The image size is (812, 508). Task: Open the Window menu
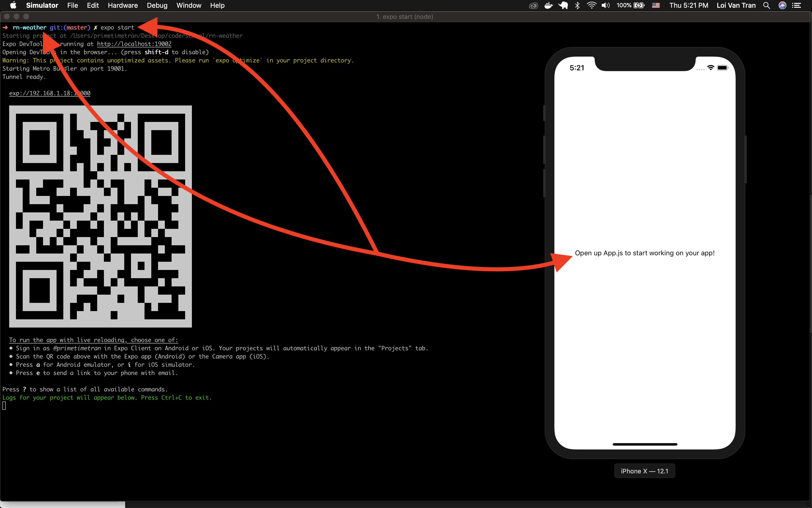point(188,5)
